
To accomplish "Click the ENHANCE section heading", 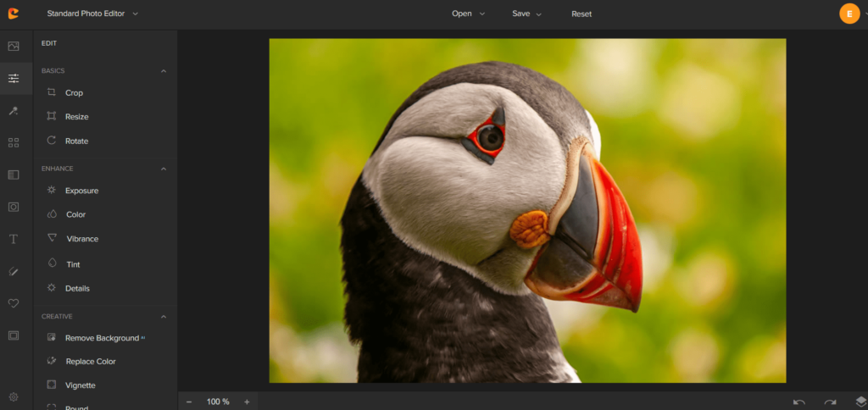I will coord(58,169).
